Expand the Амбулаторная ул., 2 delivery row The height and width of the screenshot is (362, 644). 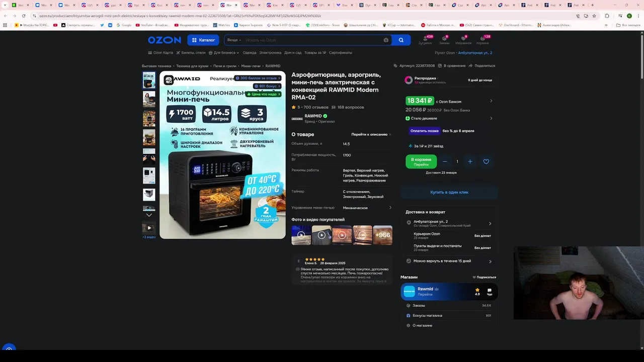coord(449,223)
